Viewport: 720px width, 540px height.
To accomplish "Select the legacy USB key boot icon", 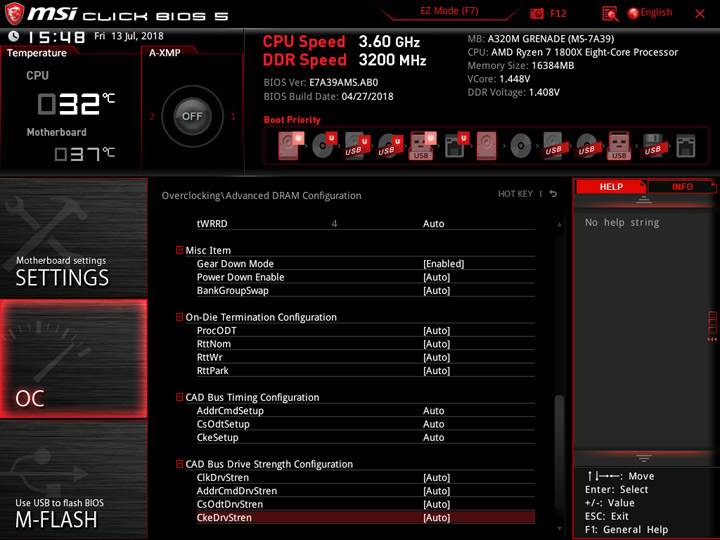I will tap(619, 146).
